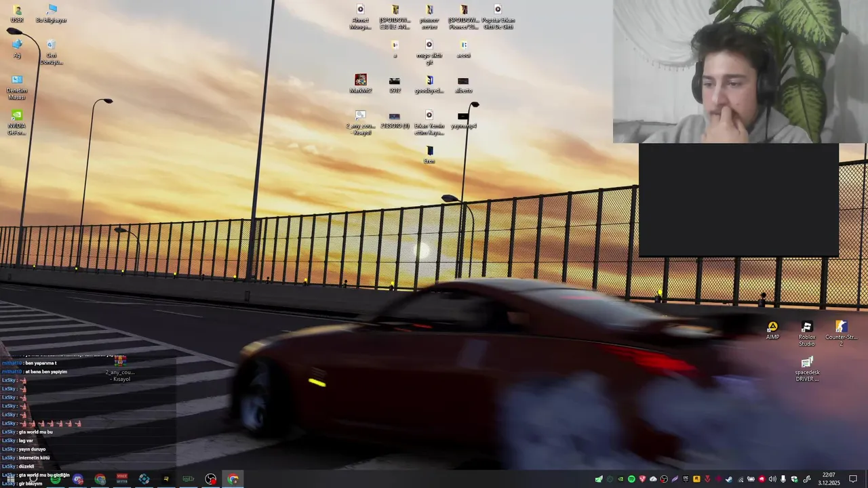868x488 pixels.
Task: Open Spotify from the taskbar
Action: (x=56, y=479)
